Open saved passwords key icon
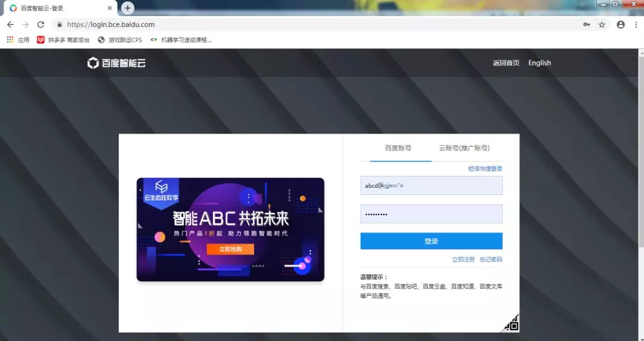The height and width of the screenshot is (341, 644). 587,24
